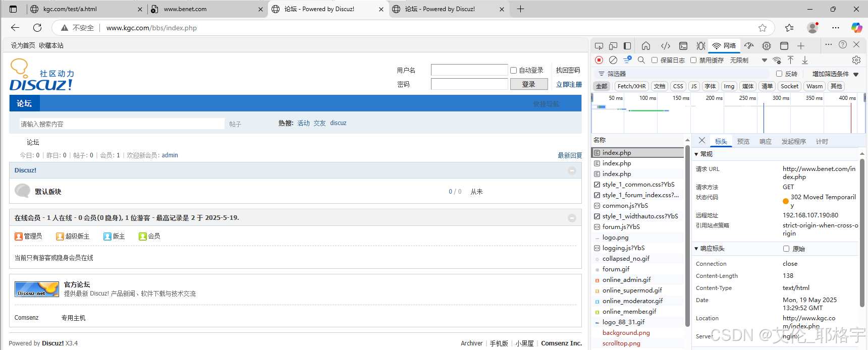Open the Edge Copilot icon
Image resolution: width=868 pixels, height=350 pixels.
coord(856,28)
